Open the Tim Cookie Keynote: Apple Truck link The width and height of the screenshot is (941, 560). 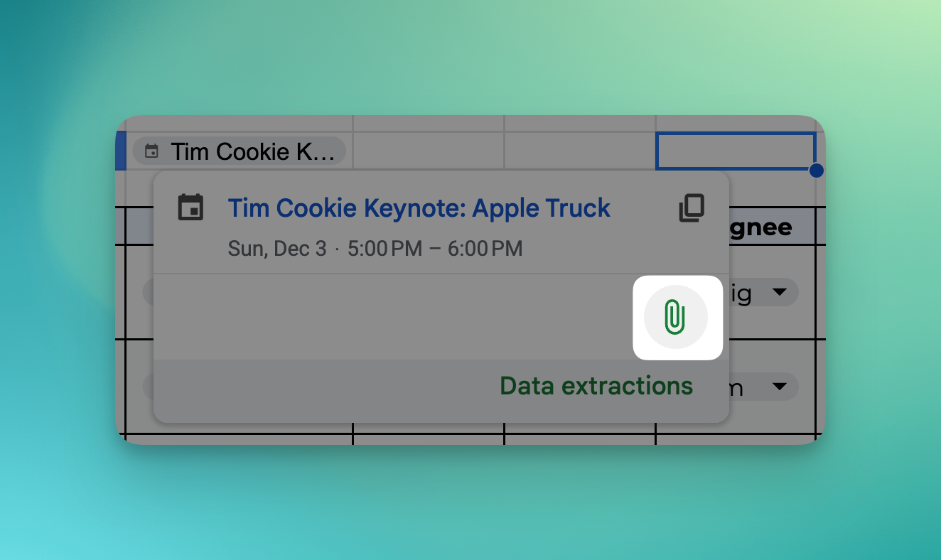(x=419, y=208)
